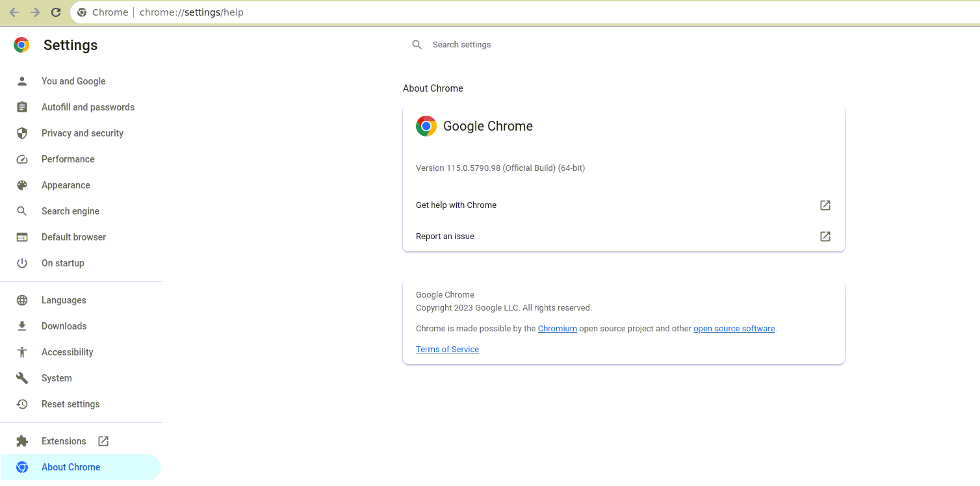Click the wrench icon for System
Image resolution: width=980 pixels, height=486 pixels.
(x=22, y=378)
